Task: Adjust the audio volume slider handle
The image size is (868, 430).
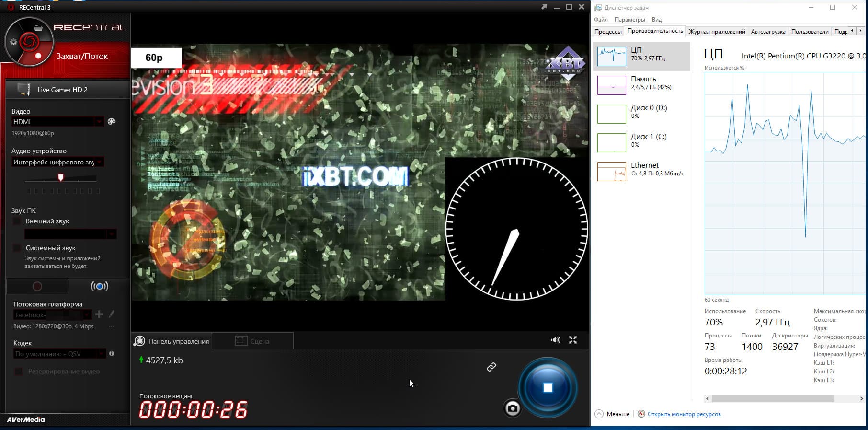Action: click(x=61, y=177)
